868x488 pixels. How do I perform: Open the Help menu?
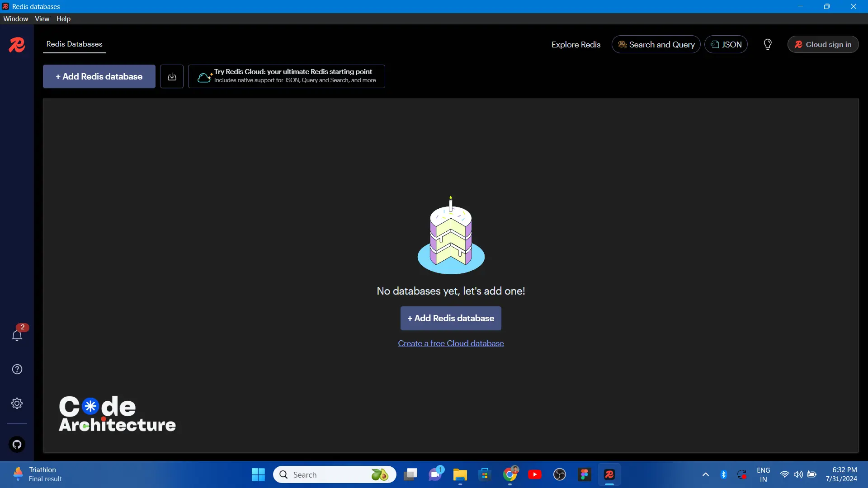[x=63, y=19]
